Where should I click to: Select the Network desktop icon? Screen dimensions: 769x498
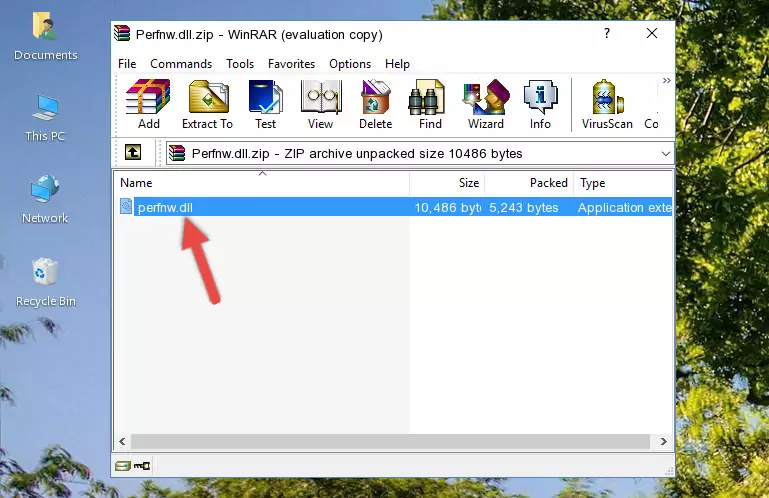pyautogui.click(x=45, y=199)
